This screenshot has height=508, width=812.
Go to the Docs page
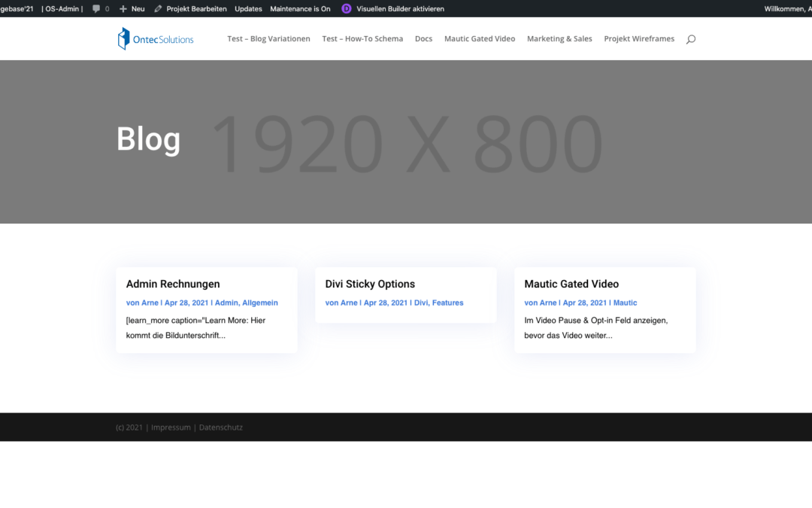tap(423, 39)
